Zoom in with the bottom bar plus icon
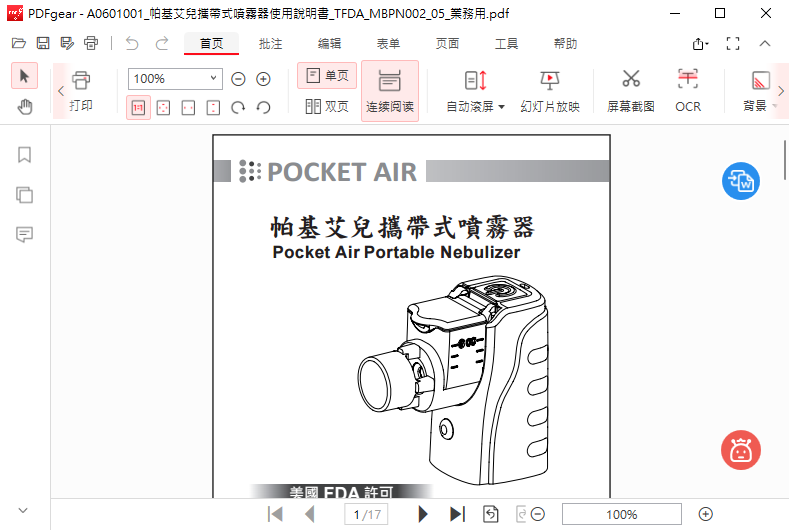Screen dimensions: 789x530 pos(705,514)
